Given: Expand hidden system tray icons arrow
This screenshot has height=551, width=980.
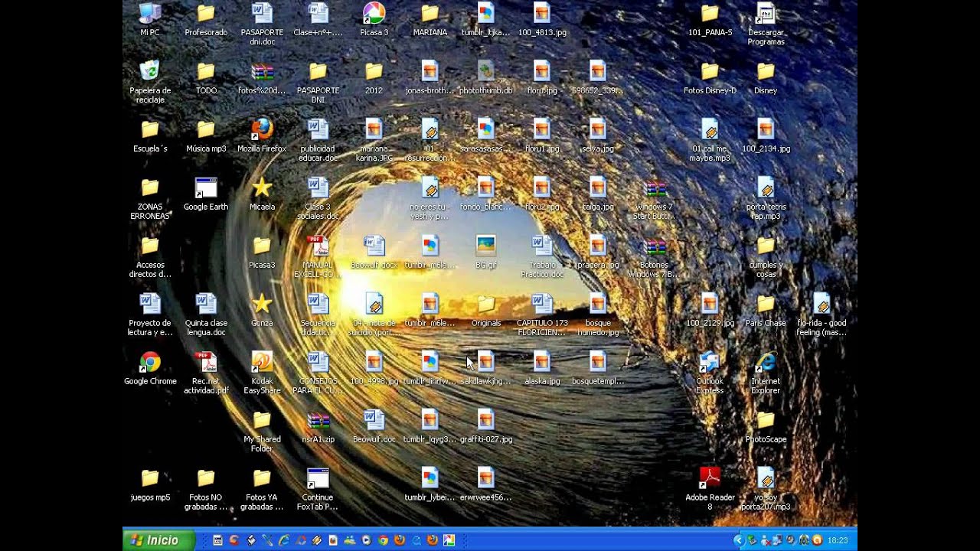Looking at the screenshot, I should [x=738, y=540].
